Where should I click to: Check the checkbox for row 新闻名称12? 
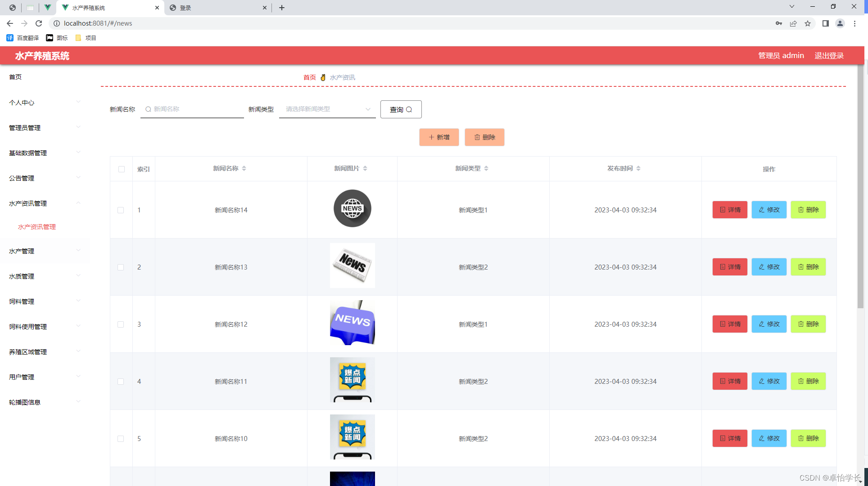click(121, 324)
